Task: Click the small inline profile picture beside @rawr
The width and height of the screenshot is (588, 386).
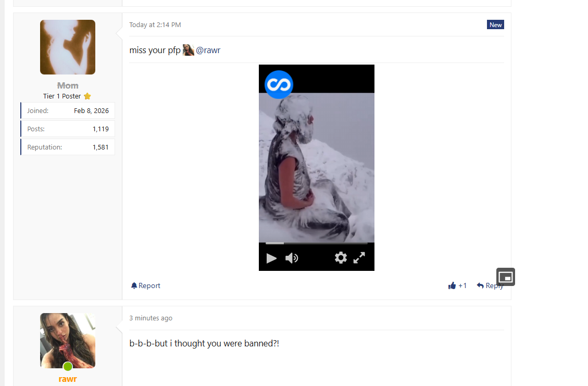Action: (189, 50)
